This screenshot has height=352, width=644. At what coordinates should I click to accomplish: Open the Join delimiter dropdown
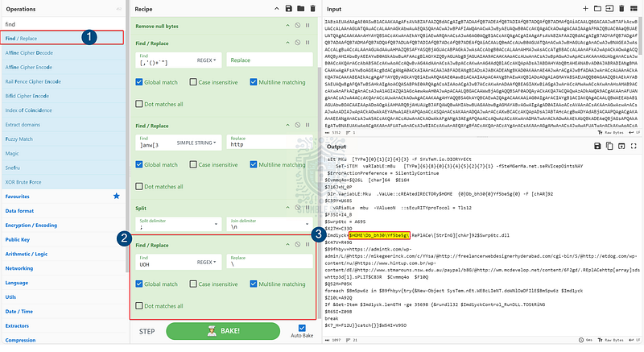tap(270, 224)
